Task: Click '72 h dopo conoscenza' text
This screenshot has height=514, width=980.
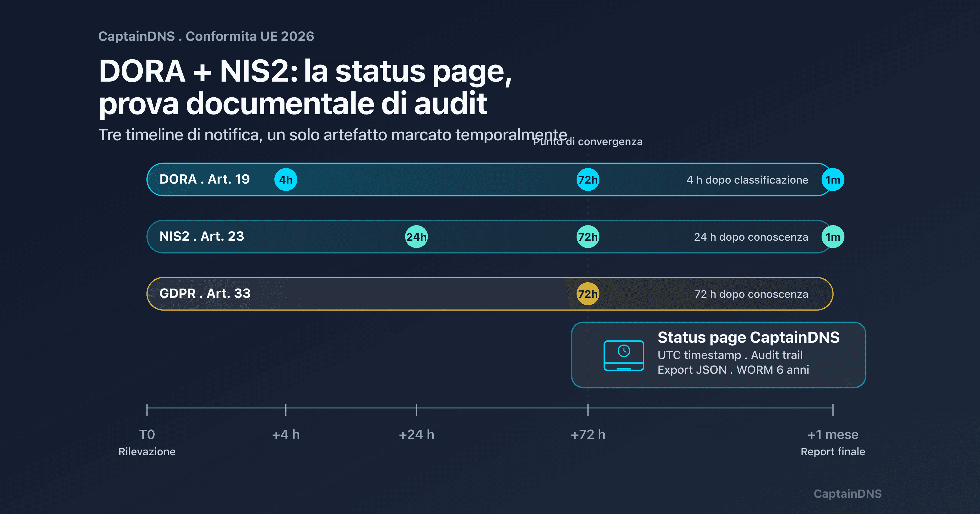Action: (751, 294)
